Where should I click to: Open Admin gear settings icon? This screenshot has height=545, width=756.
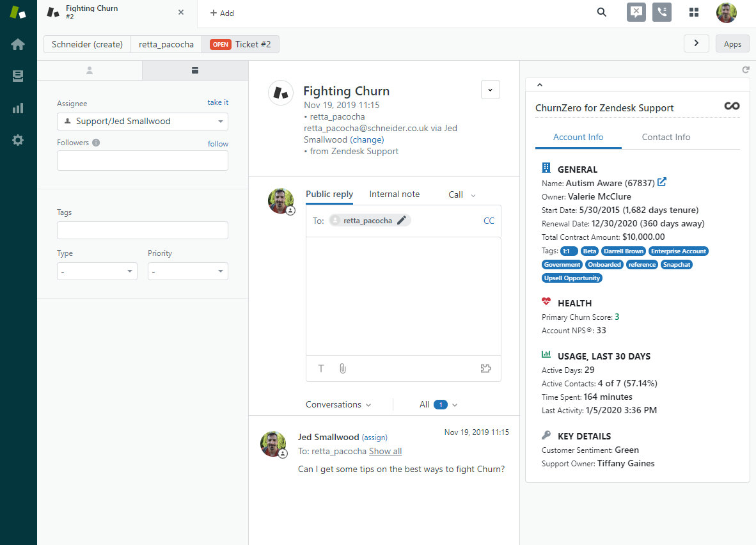(x=18, y=140)
